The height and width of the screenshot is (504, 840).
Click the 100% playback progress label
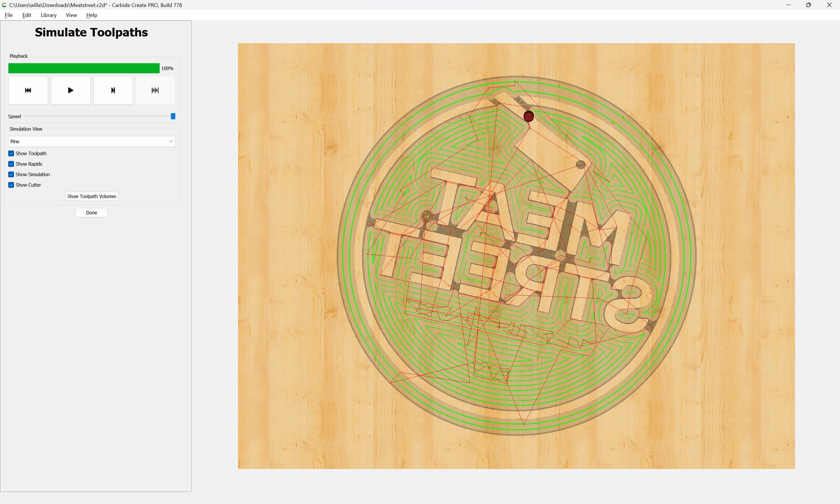(167, 68)
